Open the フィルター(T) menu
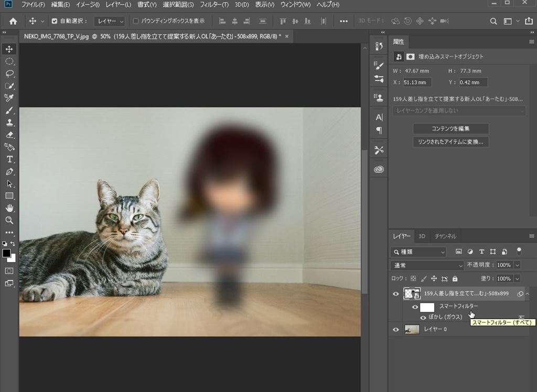The image size is (537, 392). (214, 5)
